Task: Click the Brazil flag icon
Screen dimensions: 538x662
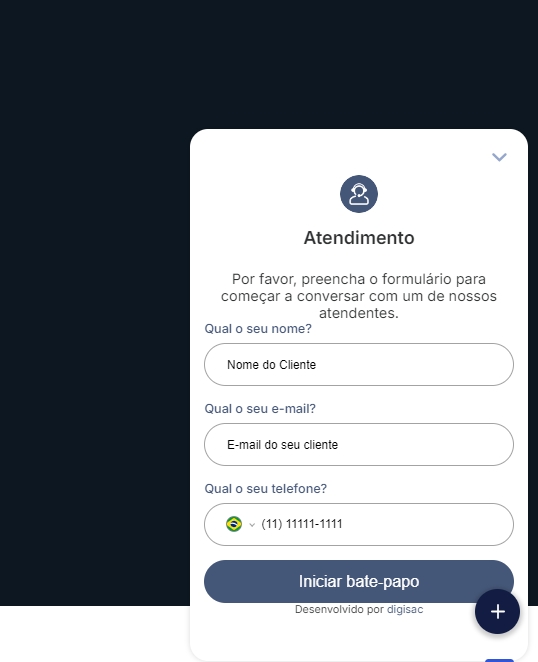Action: click(234, 524)
